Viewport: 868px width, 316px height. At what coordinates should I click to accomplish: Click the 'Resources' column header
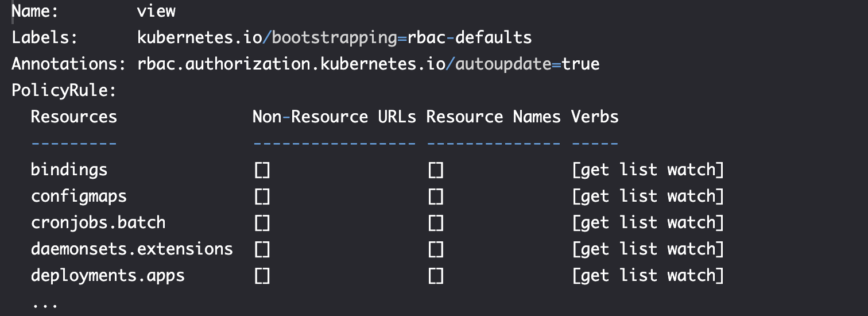click(74, 117)
